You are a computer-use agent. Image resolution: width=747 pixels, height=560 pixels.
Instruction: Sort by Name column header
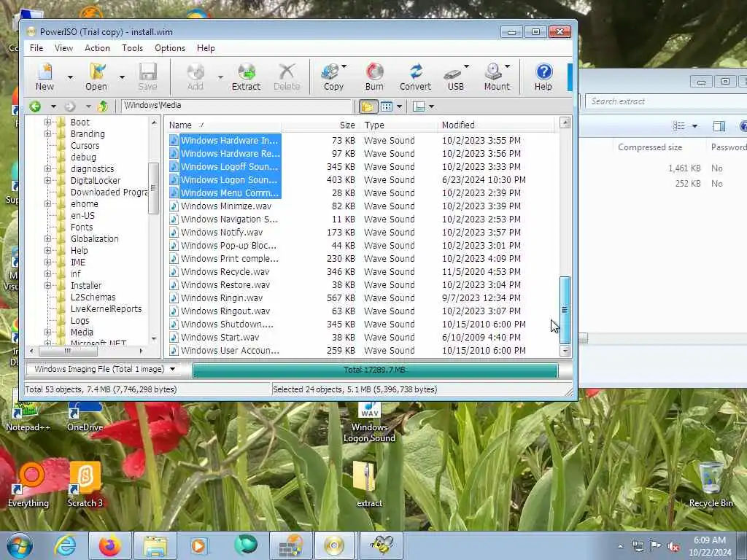224,125
